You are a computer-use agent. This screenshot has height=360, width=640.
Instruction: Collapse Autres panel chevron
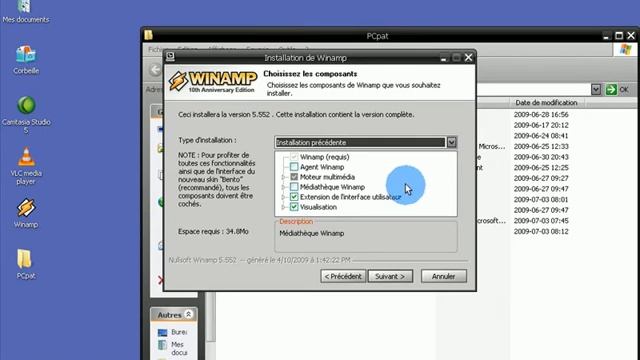(x=188, y=314)
